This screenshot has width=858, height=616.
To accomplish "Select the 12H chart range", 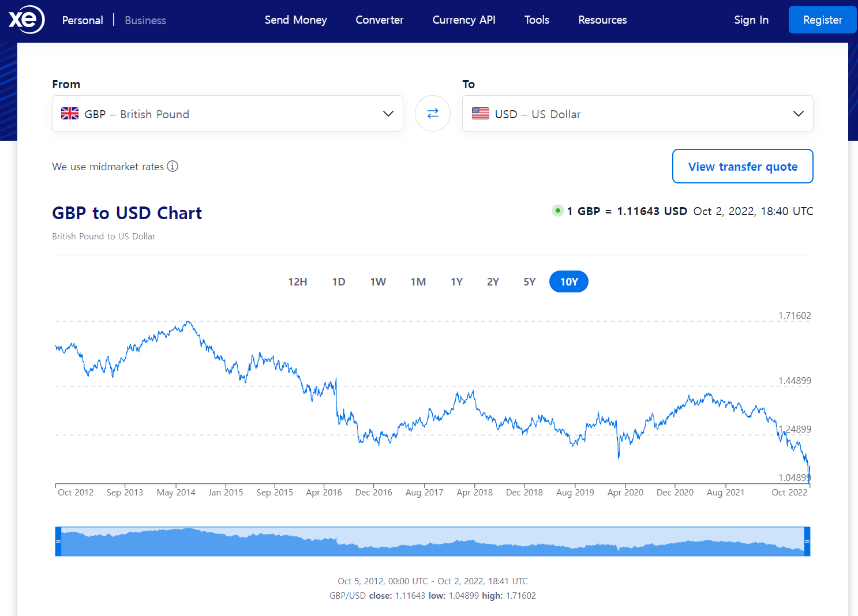I will [298, 281].
